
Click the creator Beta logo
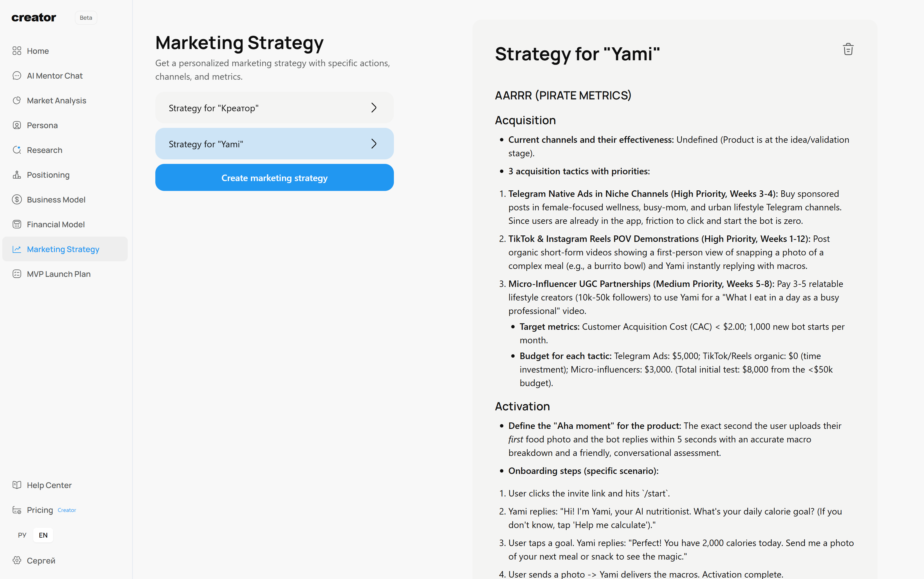point(34,17)
